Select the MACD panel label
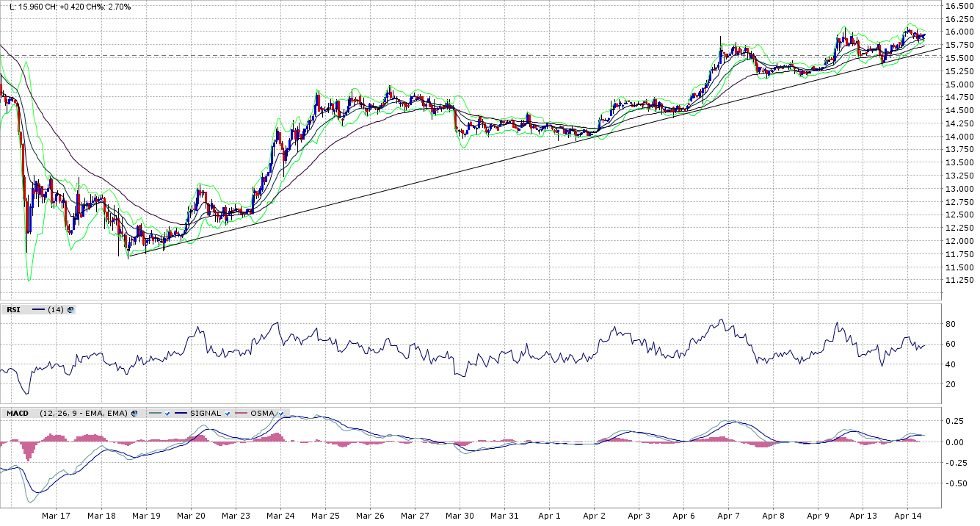This screenshot has height=526, width=980. click(17, 414)
